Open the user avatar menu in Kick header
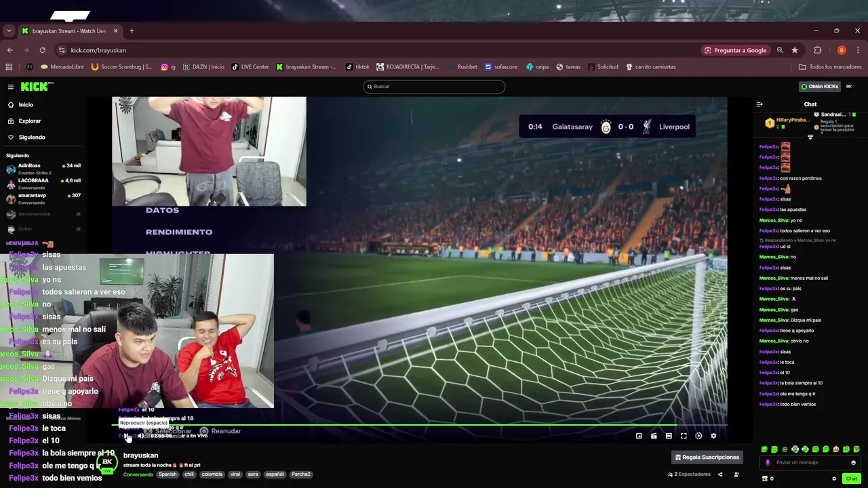This screenshot has width=868, height=488. tap(849, 86)
